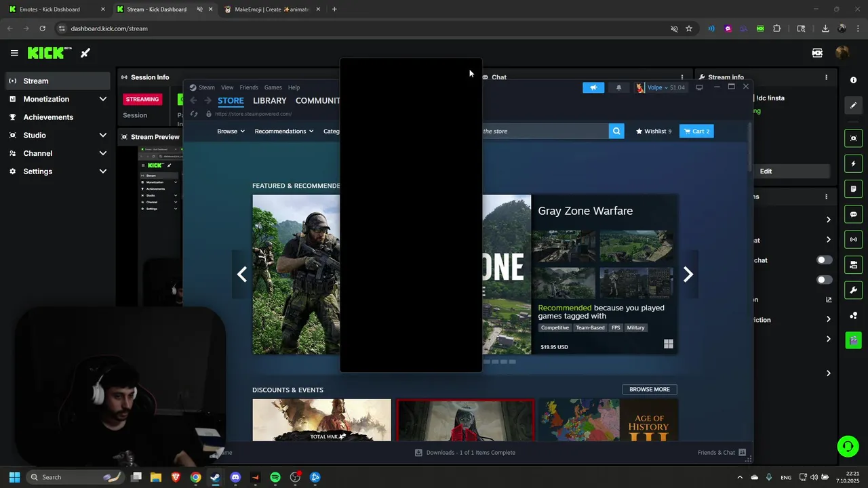Open Discord from Windows taskbar
Screen dimensions: 868x488
pos(235,477)
